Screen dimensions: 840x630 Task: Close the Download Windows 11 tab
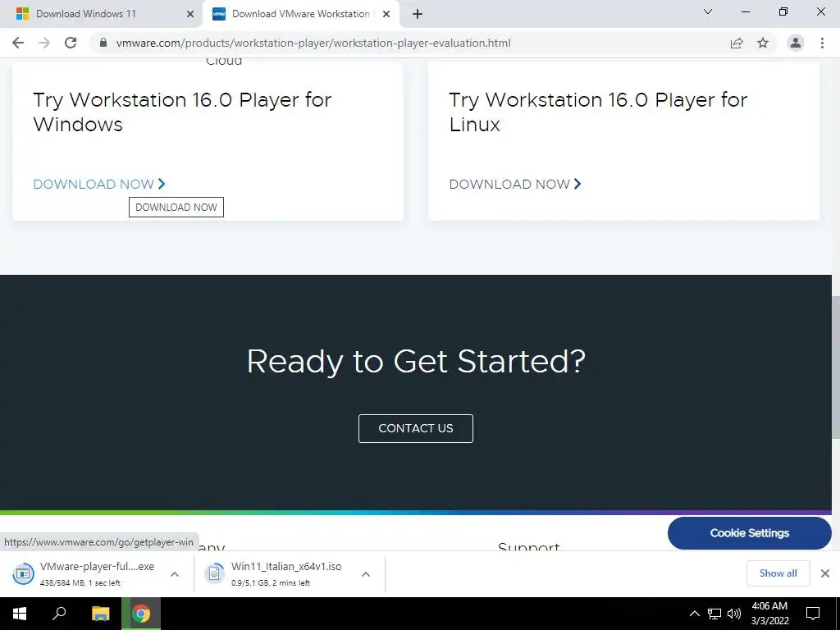(x=190, y=14)
